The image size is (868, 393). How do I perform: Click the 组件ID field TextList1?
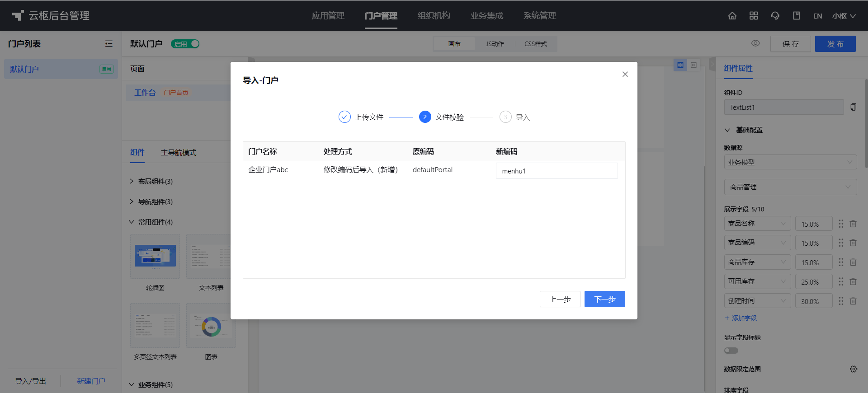(784, 107)
